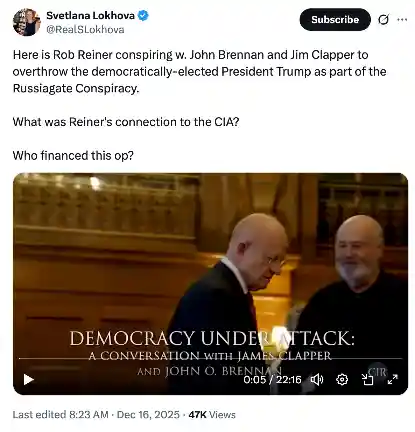Click the video time display 0:05 / 22:16
This screenshot has height=432, width=415.
[272, 380]
